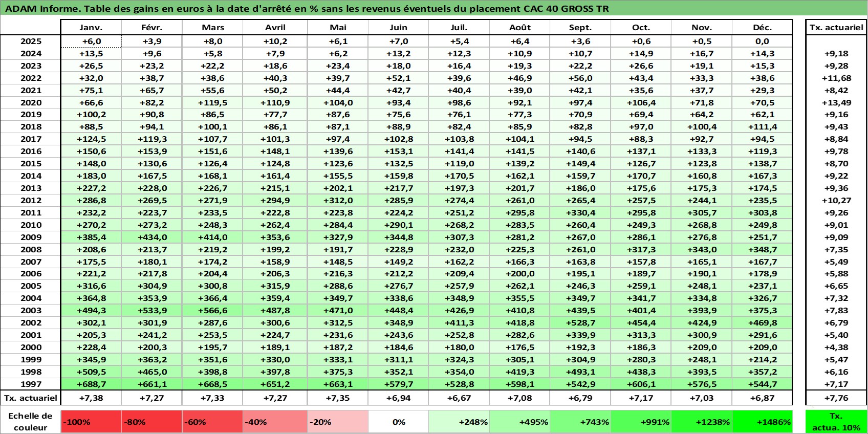Image resolution: width=868 pixels, height=434 pixels.
Task: Click the +495% green scale swatch
Action: (520, 422)
